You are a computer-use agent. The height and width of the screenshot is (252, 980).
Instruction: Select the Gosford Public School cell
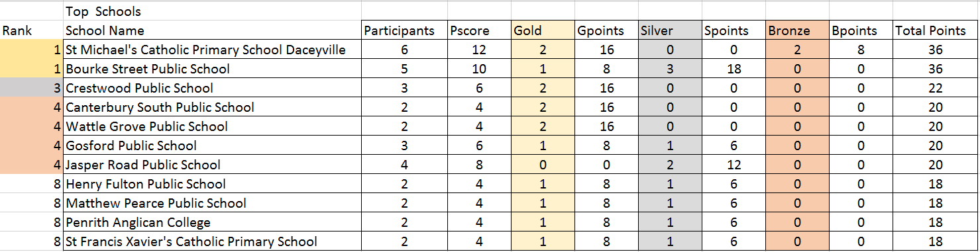(212, 146)
